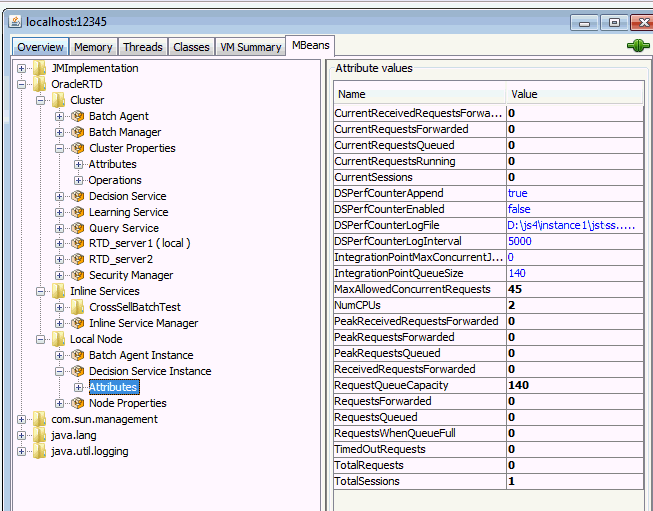This screenshot has width=653, height=511.
Task: Click the Security Manager MBean icon
Action: point(77,275)
